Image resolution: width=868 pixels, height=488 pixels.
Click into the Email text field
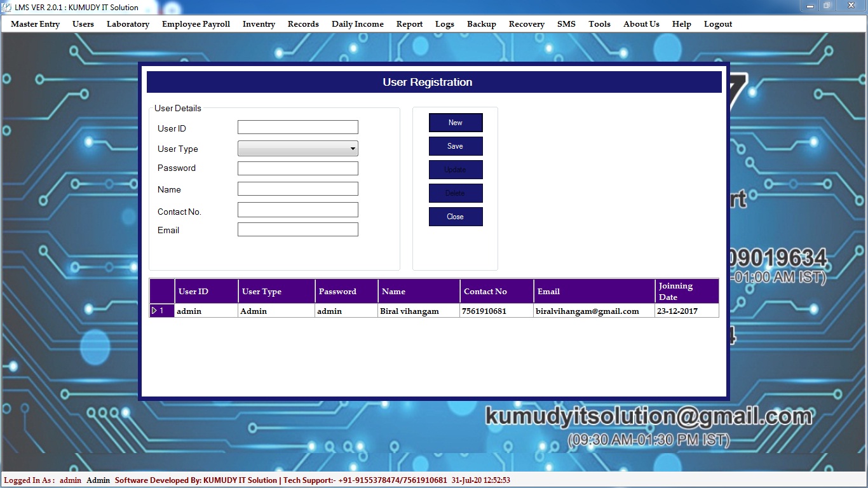pyautogui.click(x=297, y=229)
